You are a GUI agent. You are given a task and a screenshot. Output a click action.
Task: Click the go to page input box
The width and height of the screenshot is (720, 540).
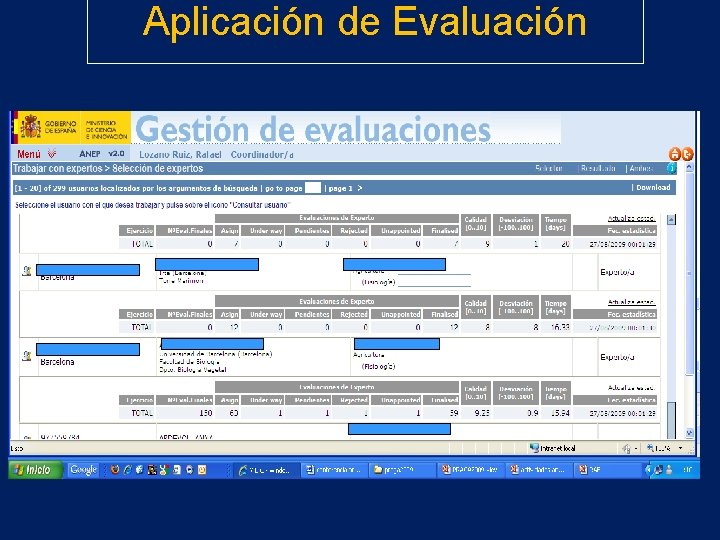[313, 188]
